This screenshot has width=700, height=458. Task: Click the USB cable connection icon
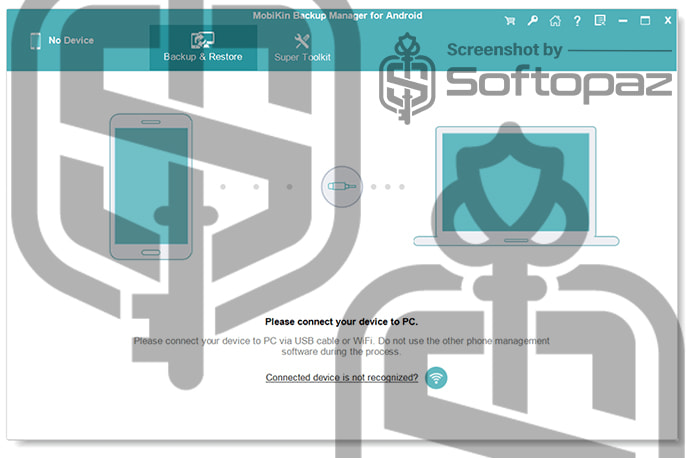tap(342, 187)
